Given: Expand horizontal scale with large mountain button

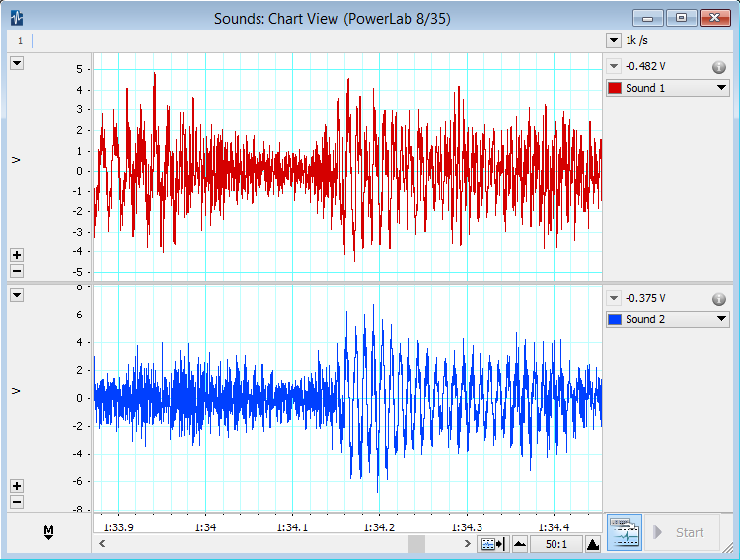Looking at the screenshot, I should click(x=592, y=544).
